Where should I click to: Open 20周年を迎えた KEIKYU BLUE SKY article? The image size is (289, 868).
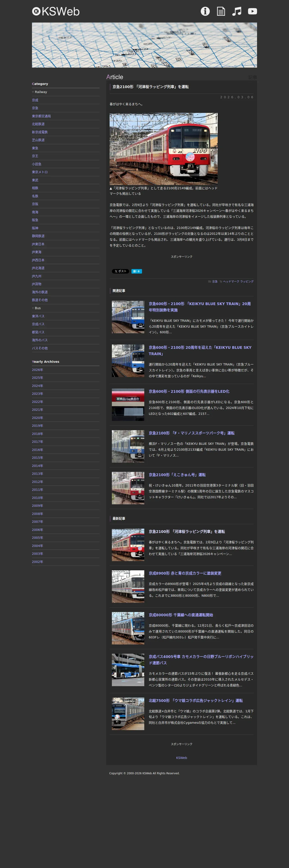[200, 351]
